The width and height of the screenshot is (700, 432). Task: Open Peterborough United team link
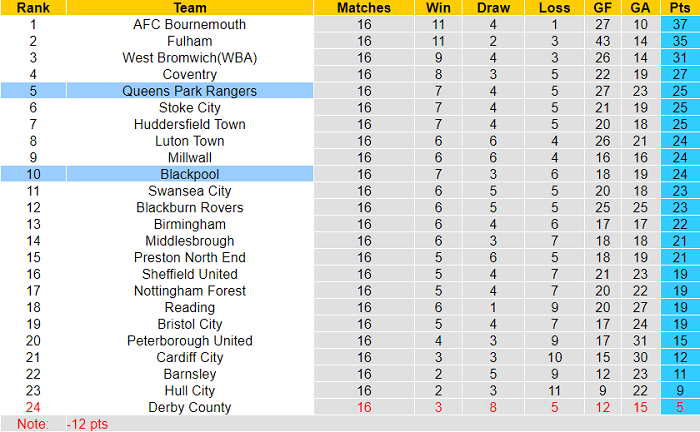click(189, 341)
